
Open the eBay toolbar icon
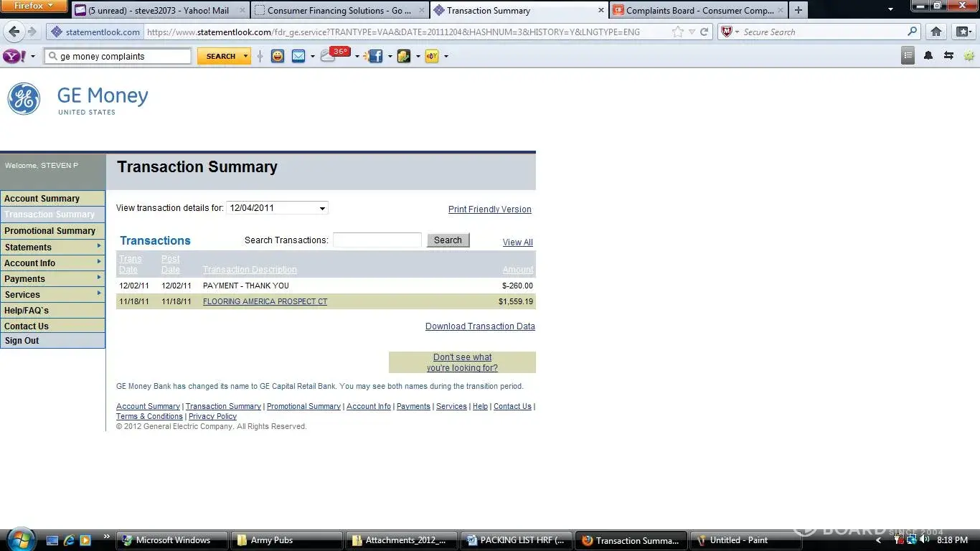coord(431,56)
